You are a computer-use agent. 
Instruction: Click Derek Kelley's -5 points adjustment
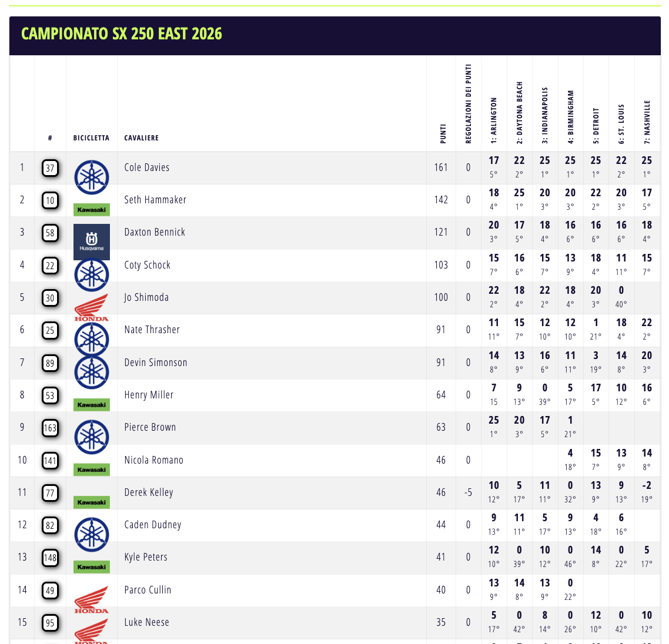click(x=468, y=492)
